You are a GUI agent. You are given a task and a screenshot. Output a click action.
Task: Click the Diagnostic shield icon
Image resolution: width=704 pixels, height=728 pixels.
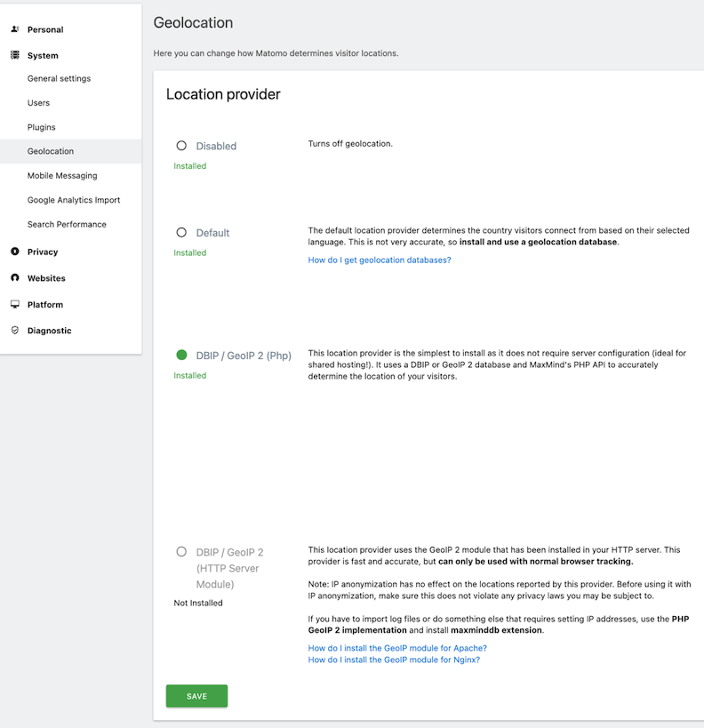14,330
